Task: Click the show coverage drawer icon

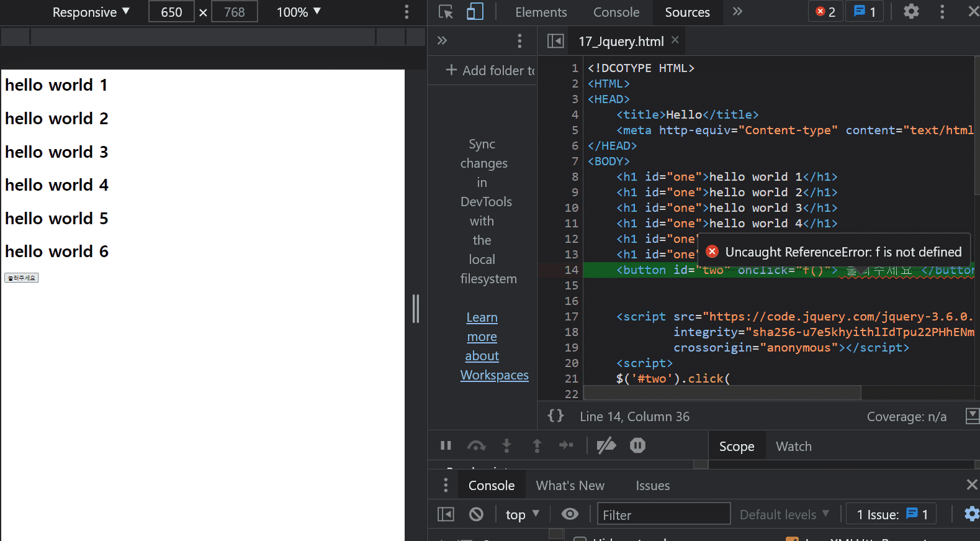Action: 973,416
